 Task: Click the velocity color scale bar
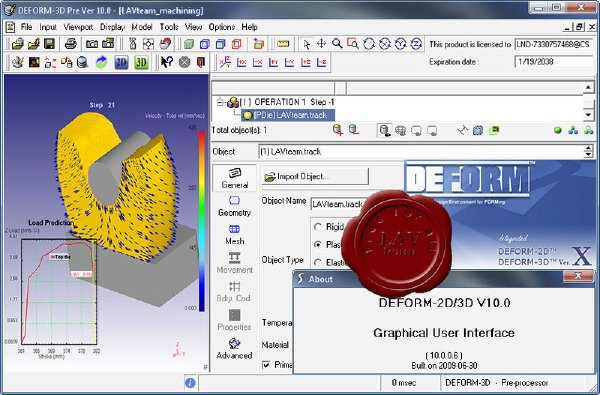click(202, 221)
